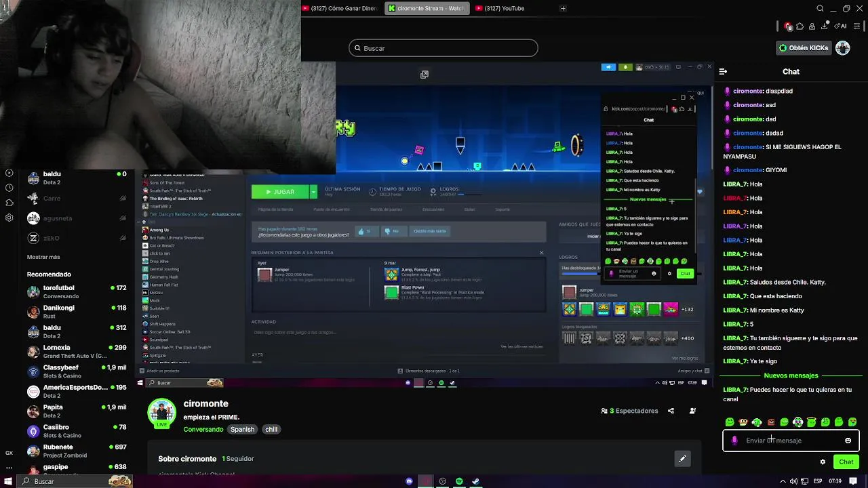The height and width of the screenshot is (488, 868).
Task: Open a new browser tab
Action: coord(563,8)
